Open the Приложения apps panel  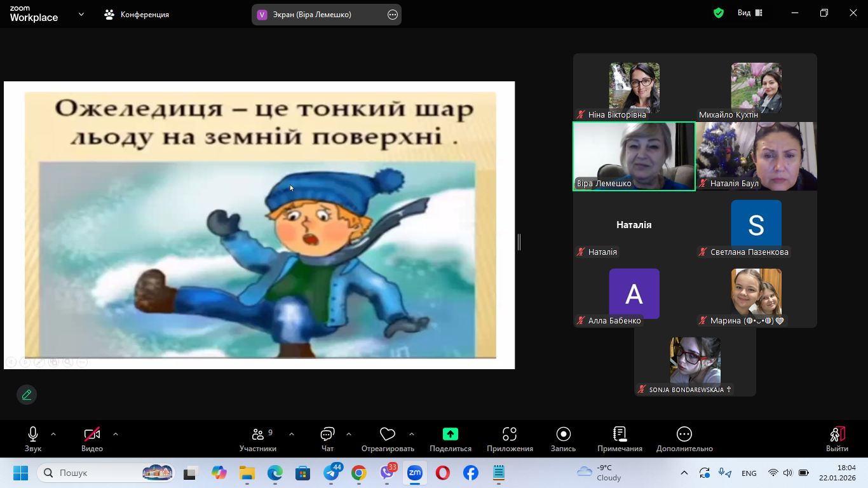pyautogui.click(x=510, y=439)
